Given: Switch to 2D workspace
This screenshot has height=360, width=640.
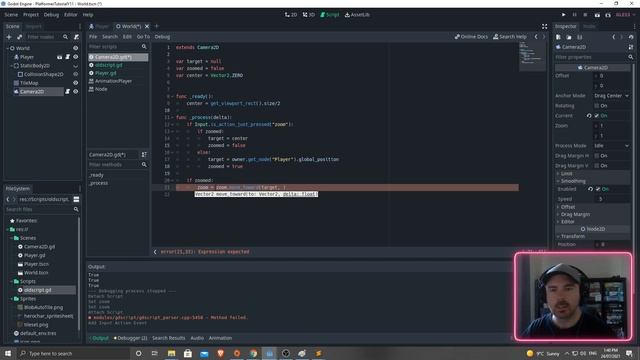Looking at the screenshot, I should pos(291,14).
